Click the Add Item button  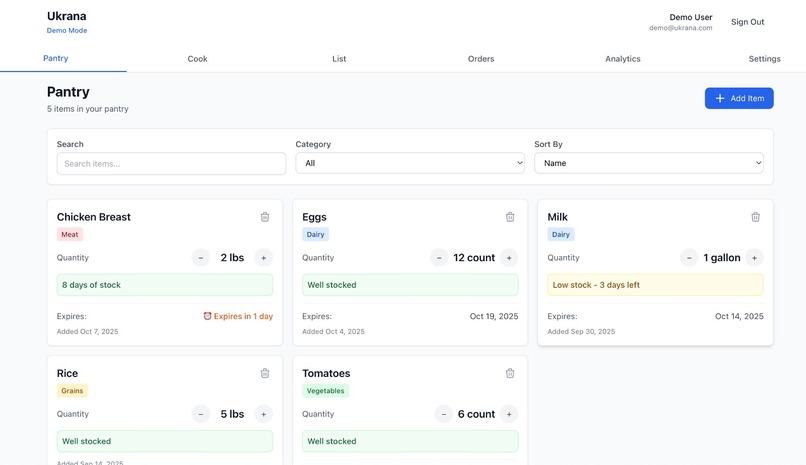point(739,98)
